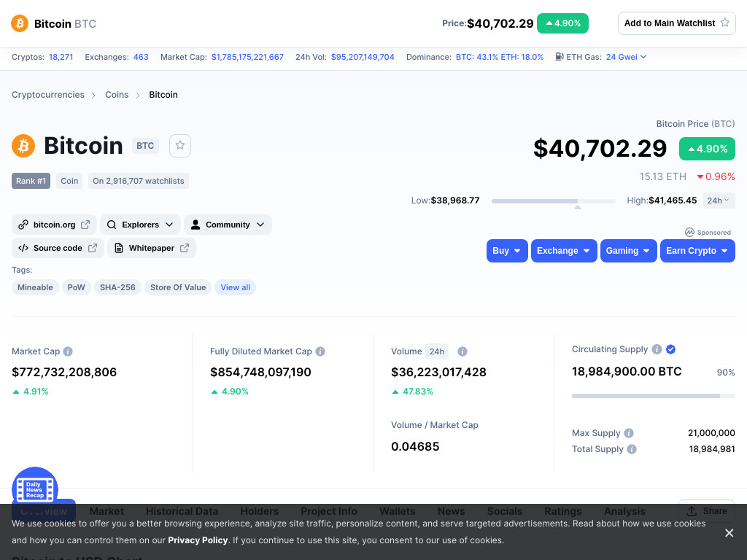Select the Store Of Value tag

(178, 287)
